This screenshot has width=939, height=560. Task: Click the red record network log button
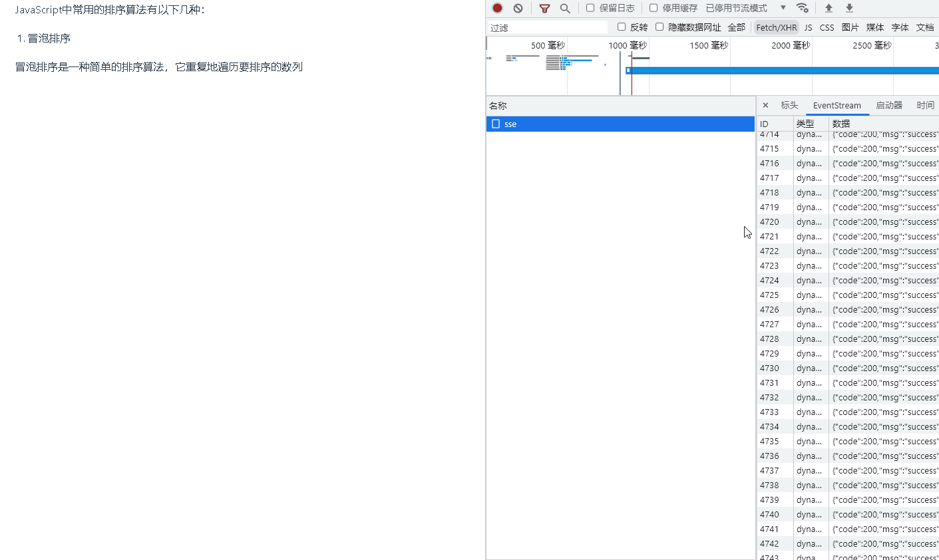coord(496,8)
